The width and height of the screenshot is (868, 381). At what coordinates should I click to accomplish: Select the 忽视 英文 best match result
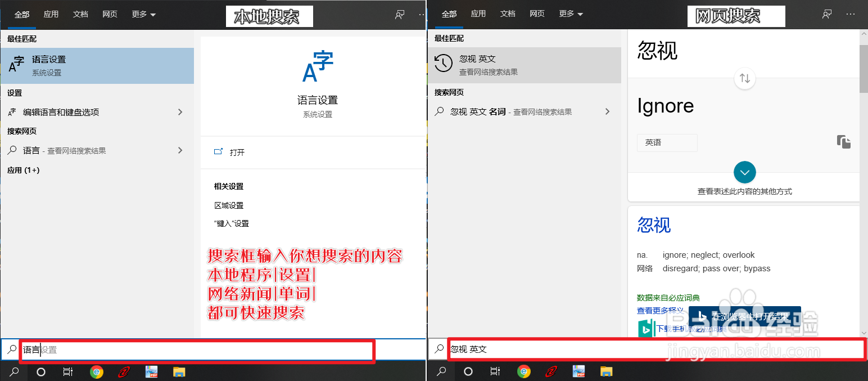[x=525, y=65]
